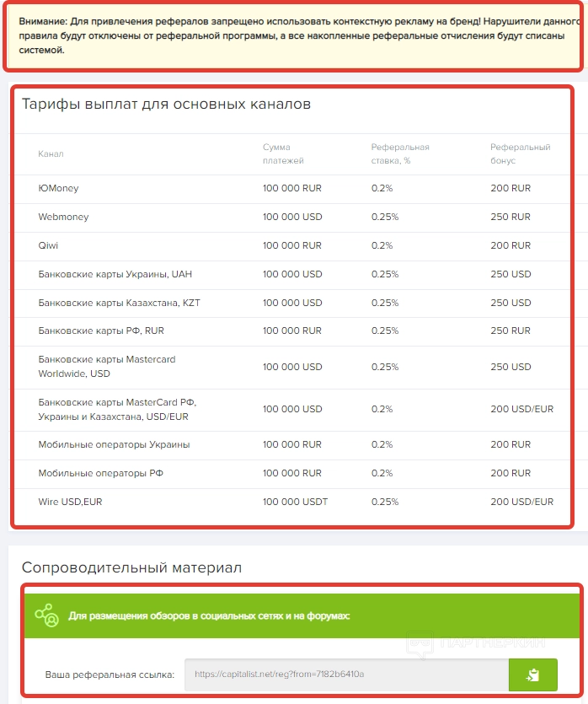Click '250 USD' bonus for Kazakhstan bank cards
588x704 pixels.
pyautogui.click(x=510, y=303)
